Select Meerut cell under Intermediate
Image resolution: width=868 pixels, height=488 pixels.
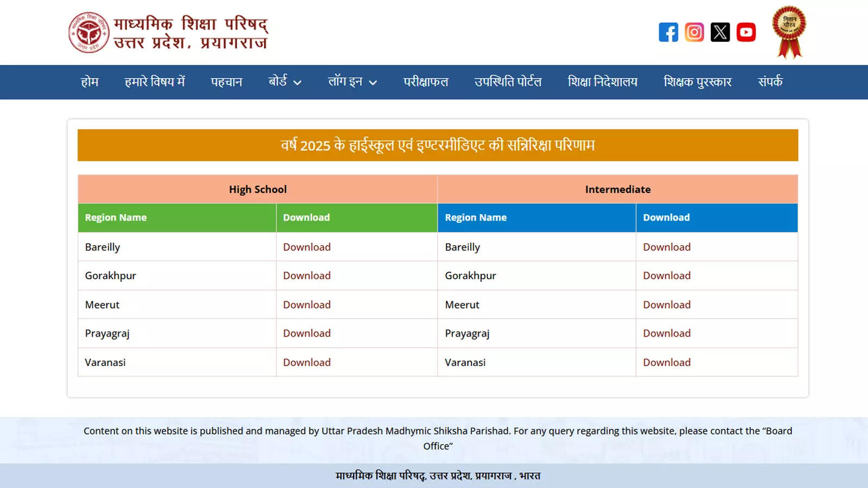click(x=537, y=305)
